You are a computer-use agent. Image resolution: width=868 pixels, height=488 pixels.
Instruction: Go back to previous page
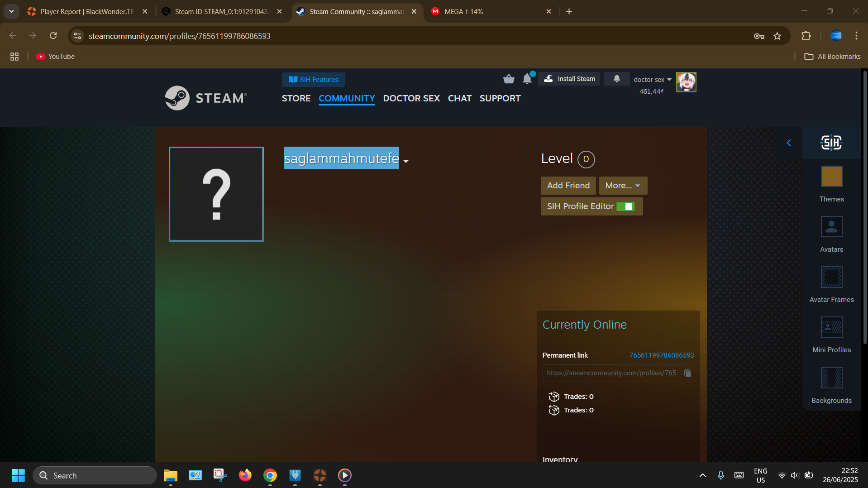point(13,36)
